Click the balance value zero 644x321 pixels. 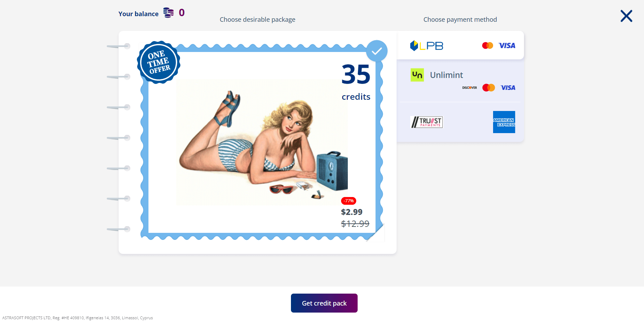click(181, 13)
